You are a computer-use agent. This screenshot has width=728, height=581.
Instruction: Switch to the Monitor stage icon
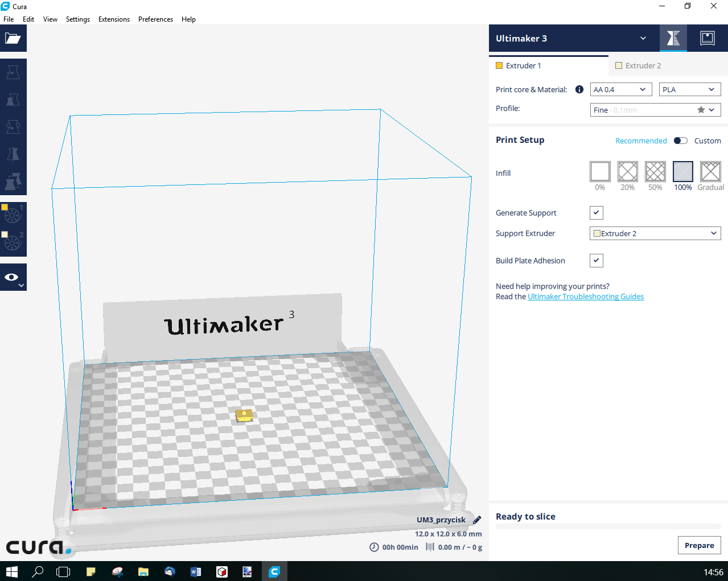coord(708,38)
